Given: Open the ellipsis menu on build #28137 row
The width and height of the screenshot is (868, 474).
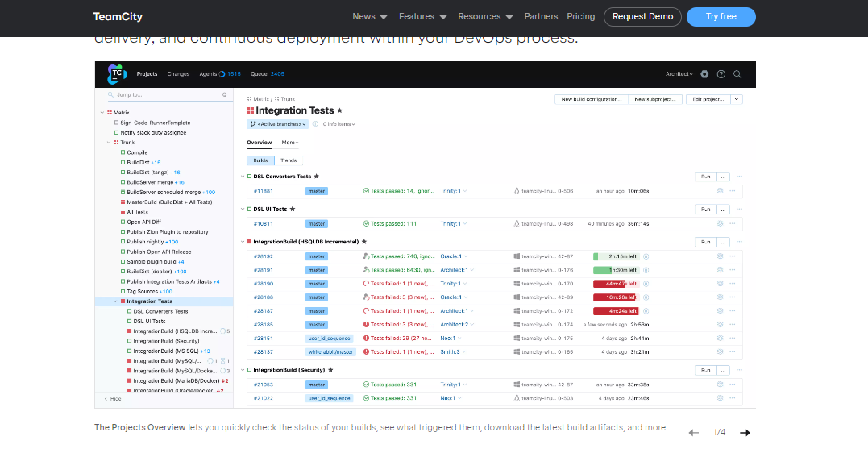Looking at the screenshot, I should 733,351.
